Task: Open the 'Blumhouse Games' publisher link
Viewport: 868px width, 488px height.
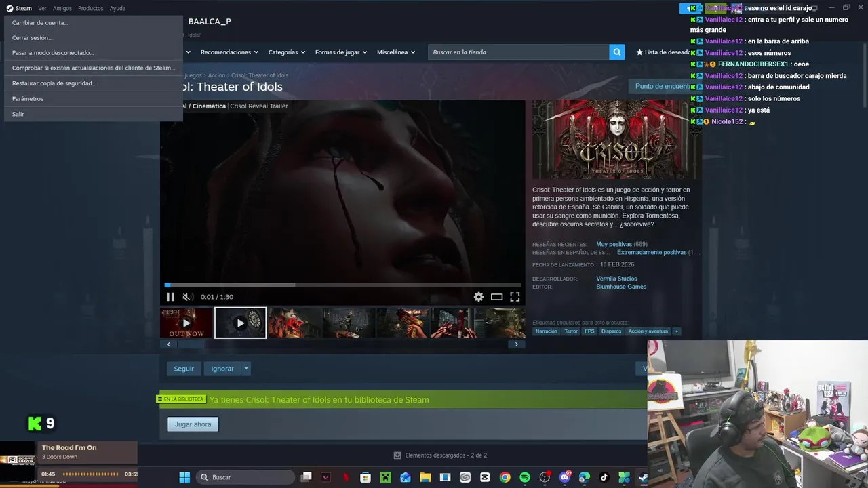Action: [x=621, y=287]
